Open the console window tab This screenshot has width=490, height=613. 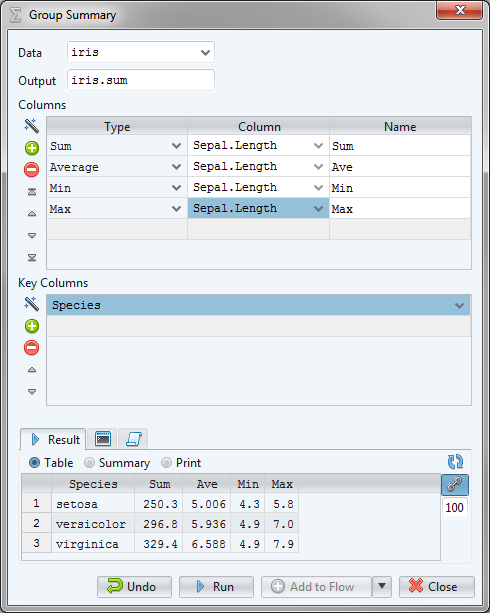pos(102,439)
